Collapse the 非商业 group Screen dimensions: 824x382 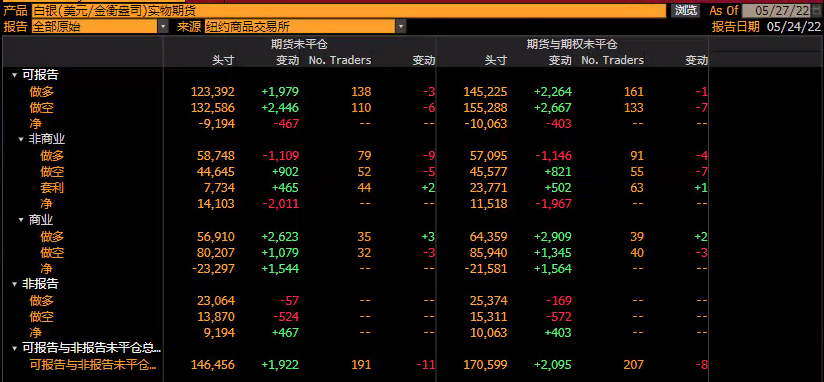point(21,140)
